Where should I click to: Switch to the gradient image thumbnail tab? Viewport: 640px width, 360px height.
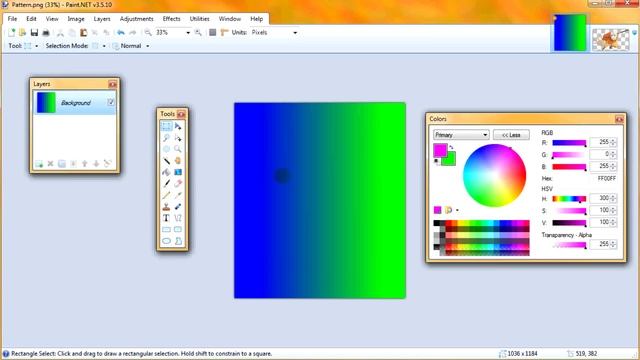point(570,33)
